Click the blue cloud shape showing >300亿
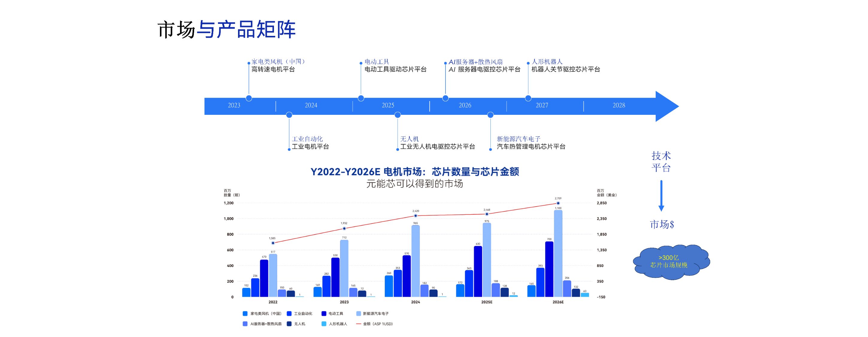The image size is (868, 337). (x=671, y=262)
